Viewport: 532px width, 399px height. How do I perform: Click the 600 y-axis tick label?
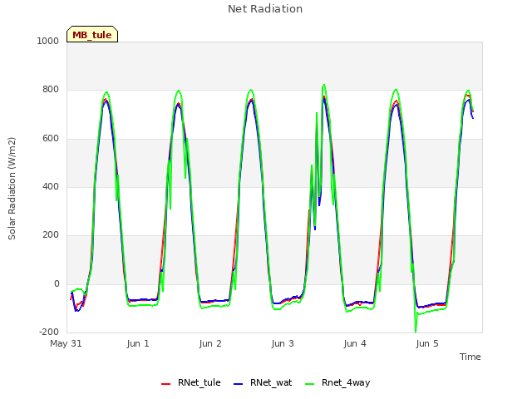tap(51, 138)
